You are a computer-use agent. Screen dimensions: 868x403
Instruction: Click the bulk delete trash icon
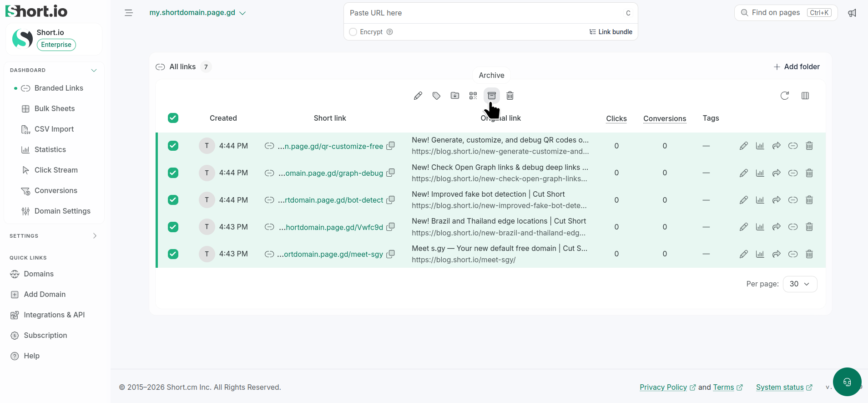tap(510, 96)
